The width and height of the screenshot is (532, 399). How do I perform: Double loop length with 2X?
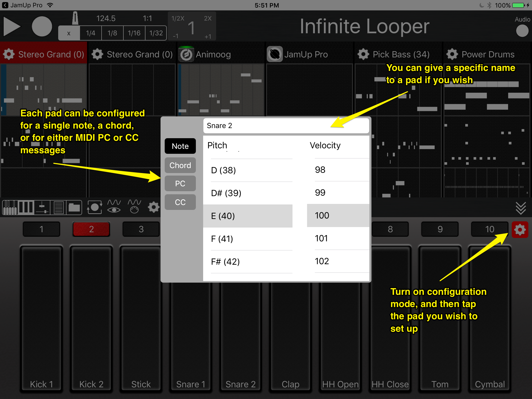point(208,18)
